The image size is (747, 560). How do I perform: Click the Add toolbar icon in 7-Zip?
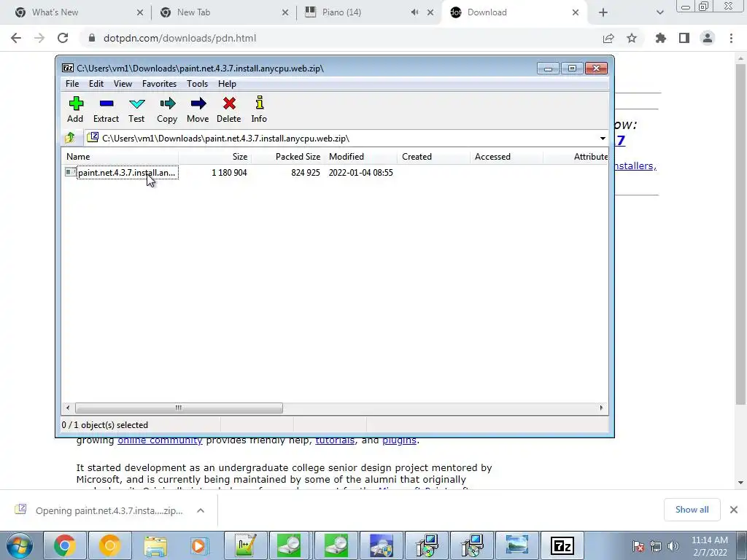point(75,109)
